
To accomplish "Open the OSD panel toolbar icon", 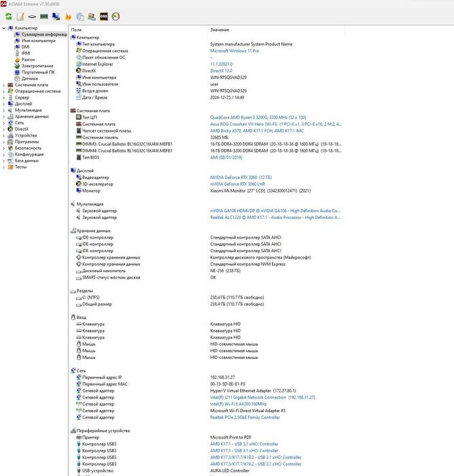I will point(104,16).
